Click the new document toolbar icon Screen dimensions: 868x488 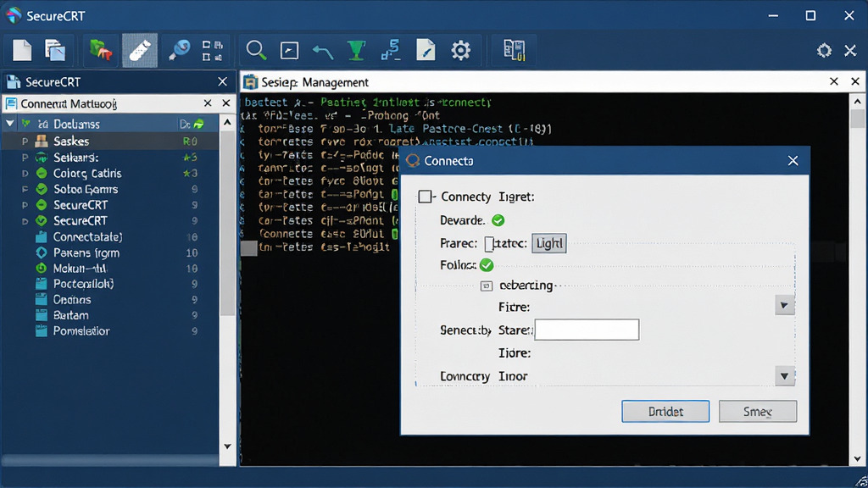coord(22,50)
